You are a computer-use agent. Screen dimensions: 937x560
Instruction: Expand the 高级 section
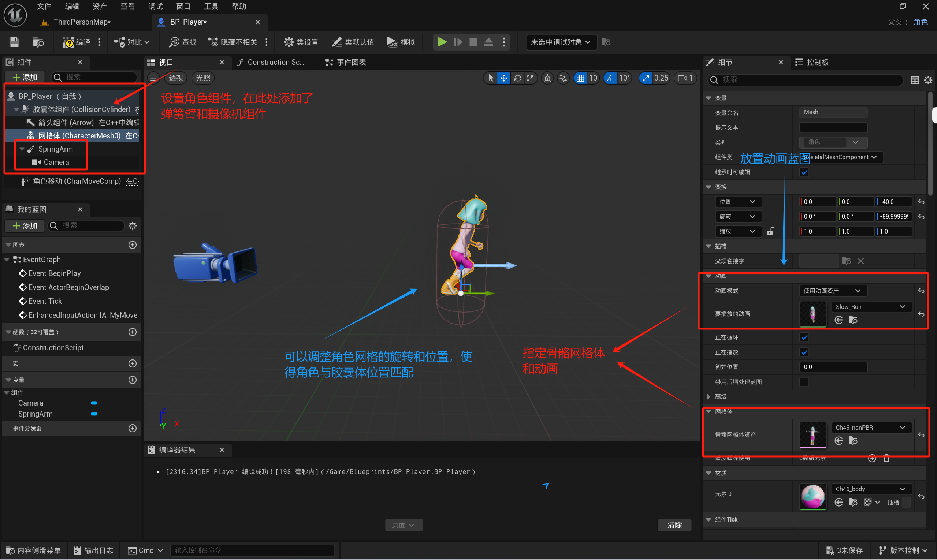(709, 397)
